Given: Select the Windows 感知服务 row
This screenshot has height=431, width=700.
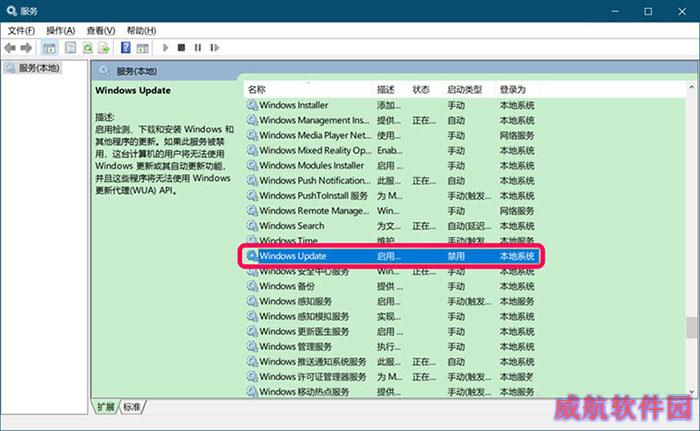Looking at the screenshot, I should [x=391, y=301].
